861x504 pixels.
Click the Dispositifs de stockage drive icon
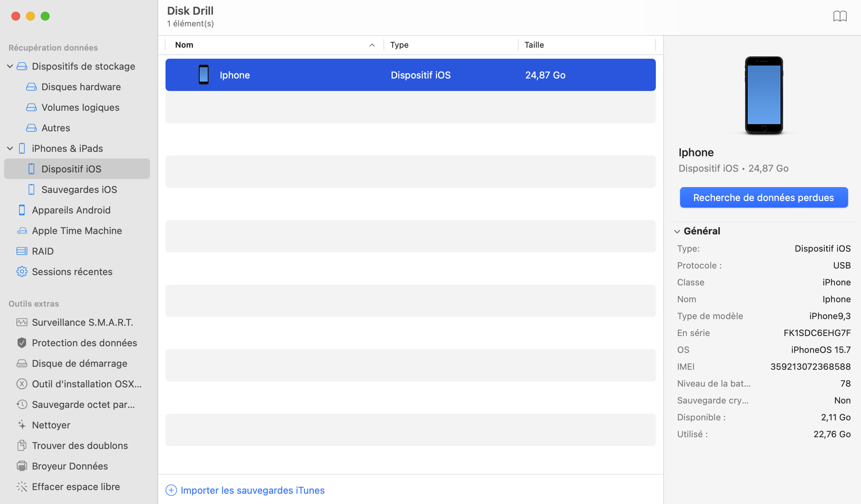click(x=22, y=66)
